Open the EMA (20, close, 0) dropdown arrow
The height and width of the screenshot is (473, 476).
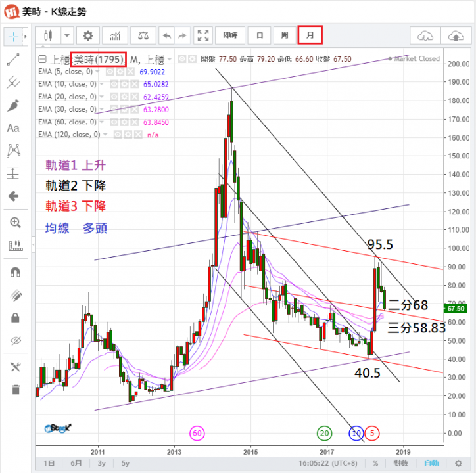click(102, 97)
